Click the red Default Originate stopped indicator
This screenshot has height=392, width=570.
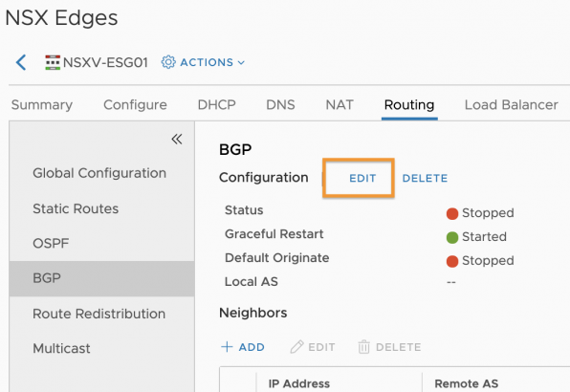(x=452, y=261)
